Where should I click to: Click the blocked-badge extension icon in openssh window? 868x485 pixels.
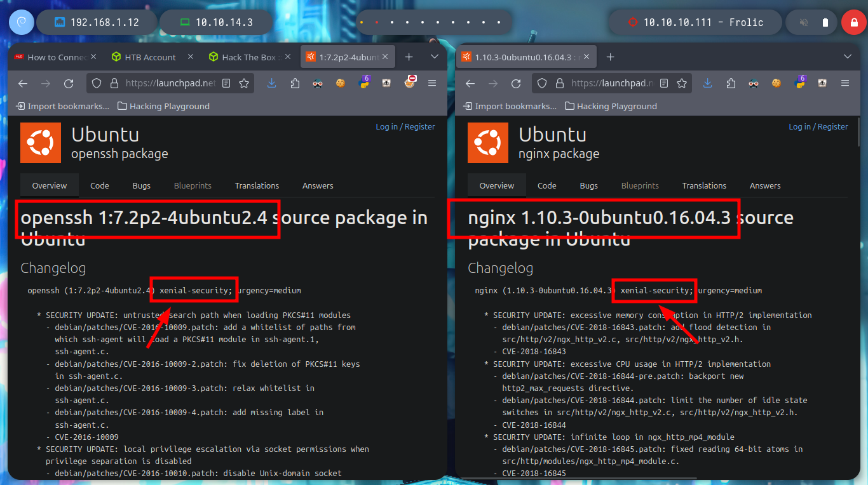(410, 82)
